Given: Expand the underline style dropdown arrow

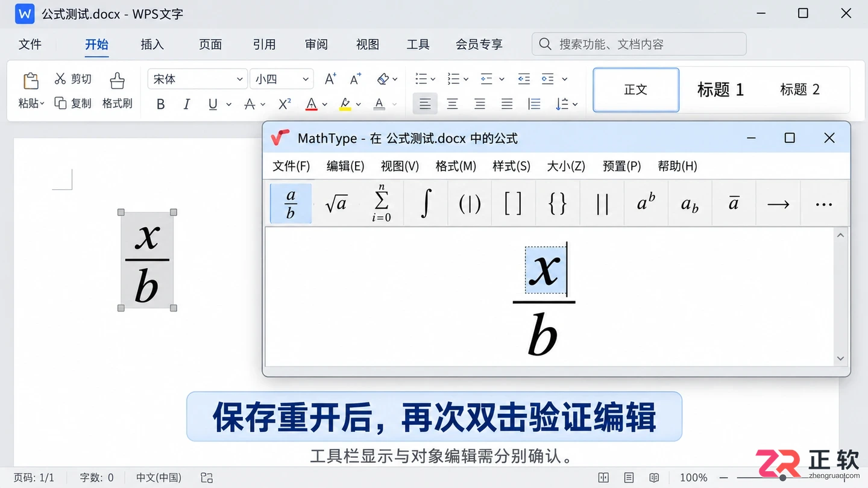Looking at the screenshot, I should [x=229, y=104].
